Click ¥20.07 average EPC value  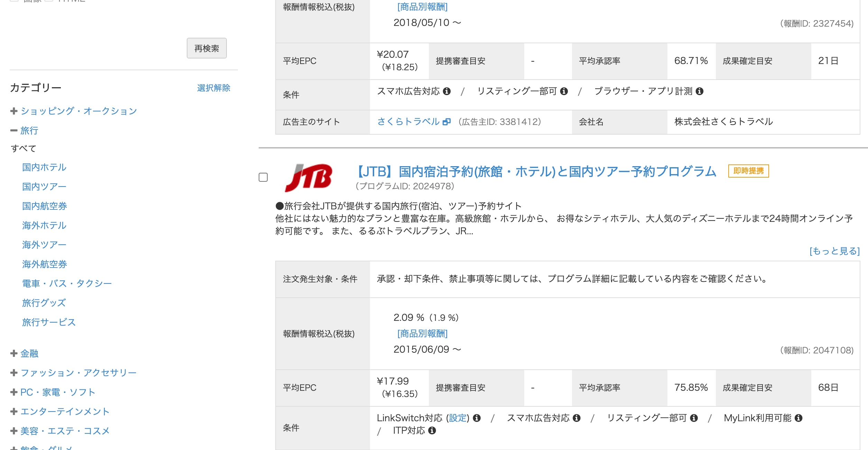click(x=393, y=54)
